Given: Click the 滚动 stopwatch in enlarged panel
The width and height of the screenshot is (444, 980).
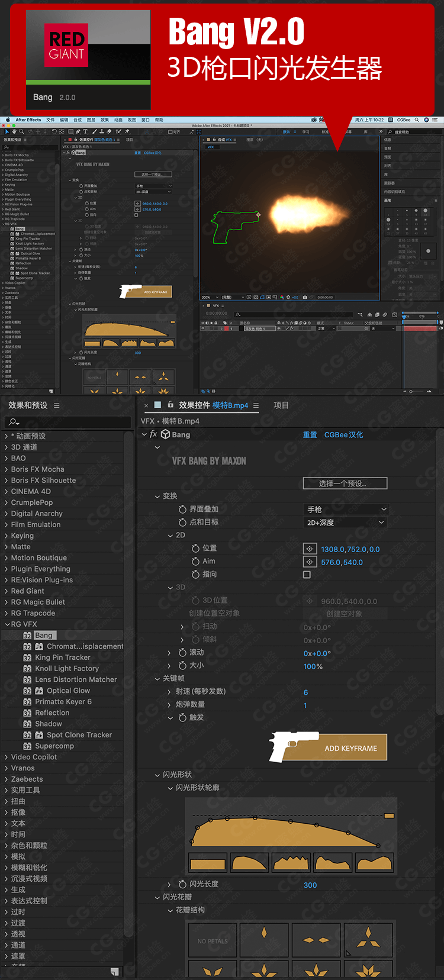Looking at the screenshot, I should pyautogui.click(x=183, y=653).
